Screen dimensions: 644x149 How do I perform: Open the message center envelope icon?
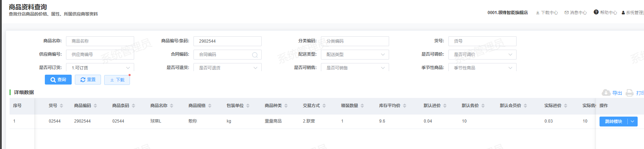coord(567,13)
